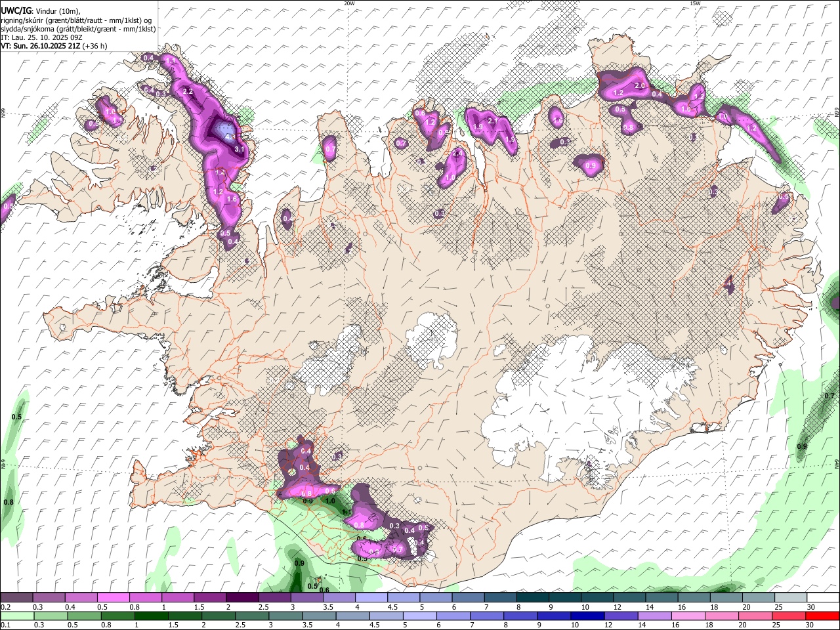Viewport: 840px width, 630px height.
Task: Click the 2.4 snowfall value label
Action: tap(458, 154)
